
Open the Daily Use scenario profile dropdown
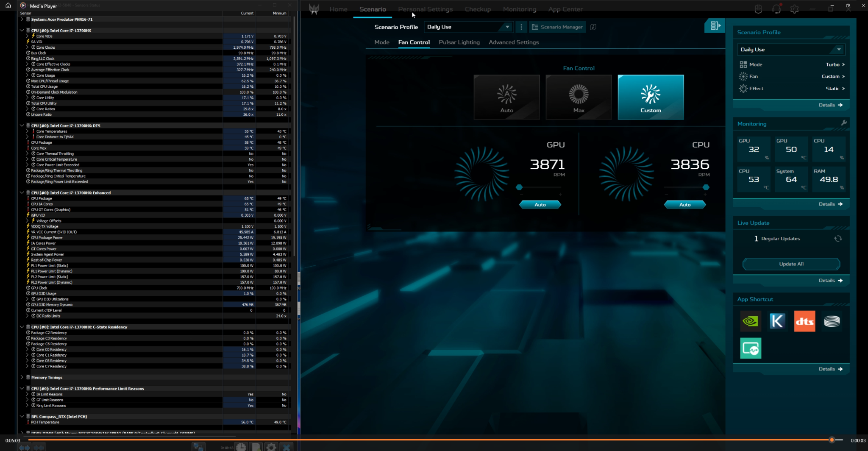tap(468, 27)
